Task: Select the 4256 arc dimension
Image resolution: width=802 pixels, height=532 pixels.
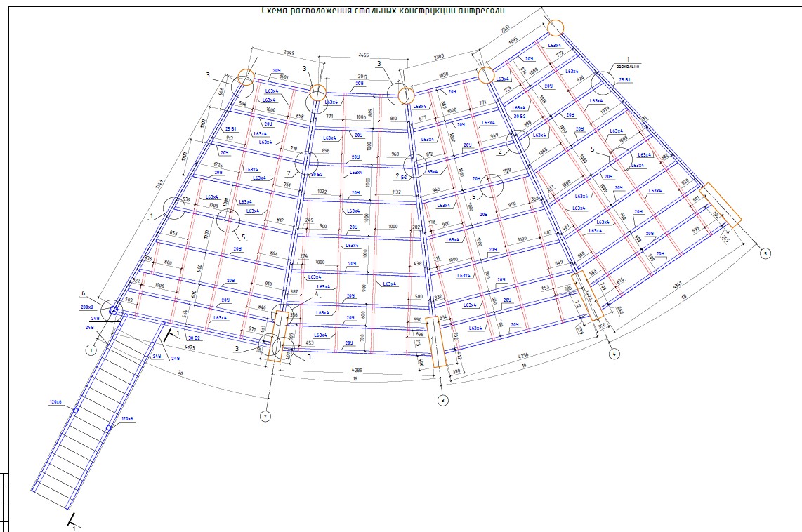Action: point(522,357)
